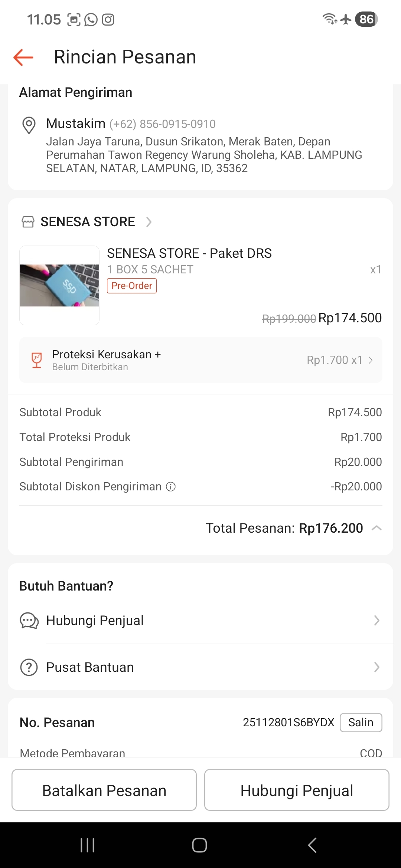
Task: Open the Pusat Bantuan menu row
Action: click(200, 667)
